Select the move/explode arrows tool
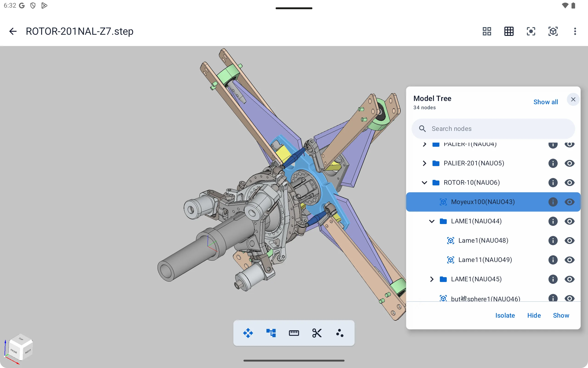 tap(248, 333)
